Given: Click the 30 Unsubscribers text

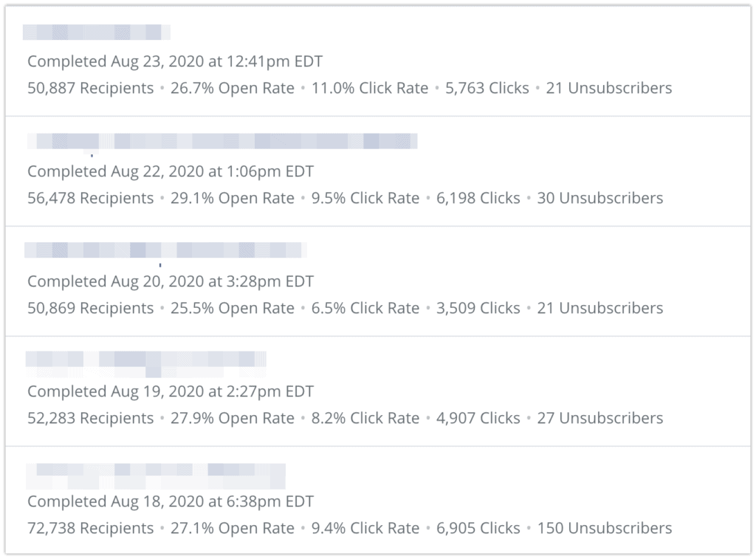Looking at the screenshot, I should [599, 198].
